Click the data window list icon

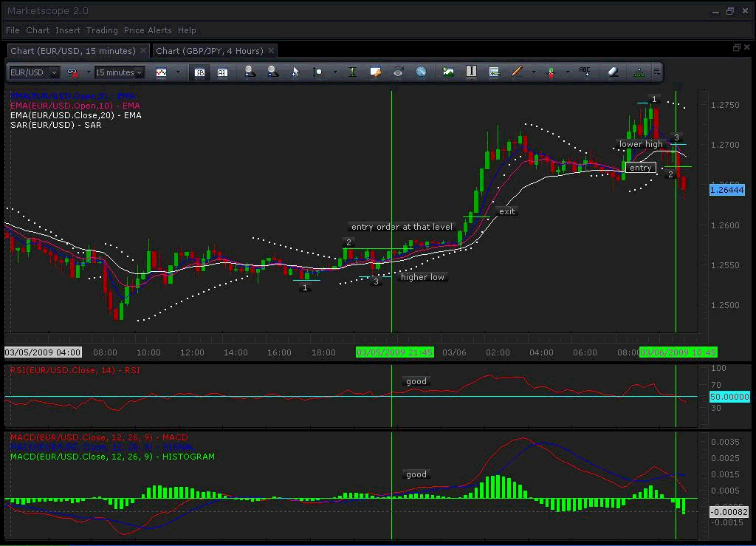pyautogui.click(x=494, y=72)
